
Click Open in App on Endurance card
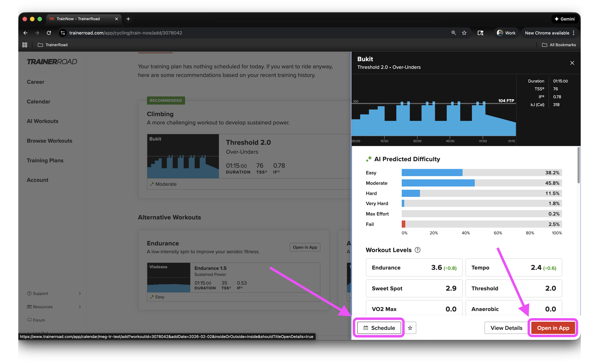point(305,247)
